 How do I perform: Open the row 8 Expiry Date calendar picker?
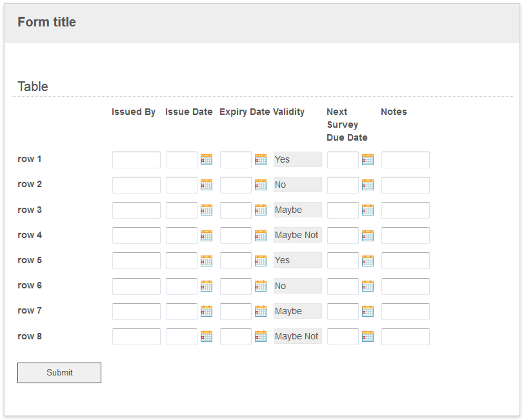(261, 337)
